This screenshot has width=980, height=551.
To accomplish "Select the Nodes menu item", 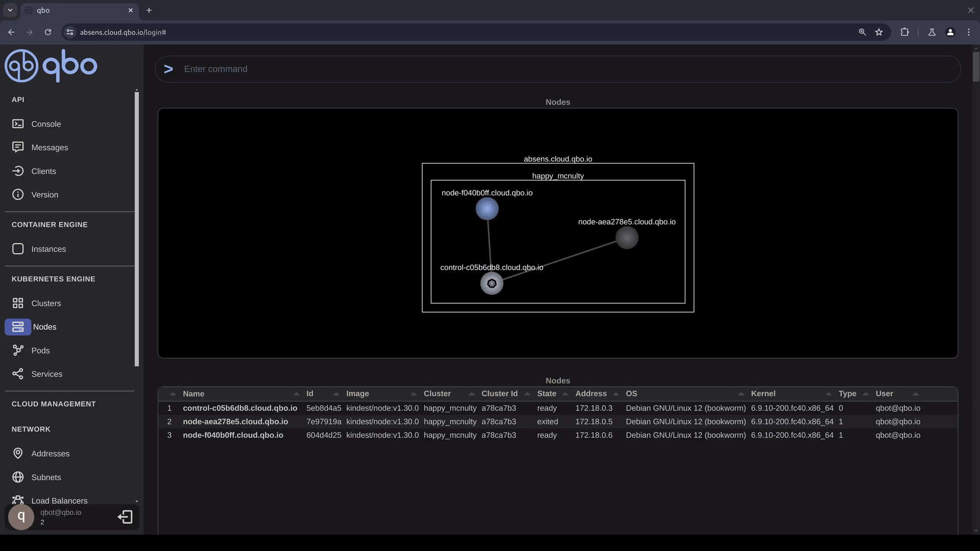I will click(x=44, y=327).
